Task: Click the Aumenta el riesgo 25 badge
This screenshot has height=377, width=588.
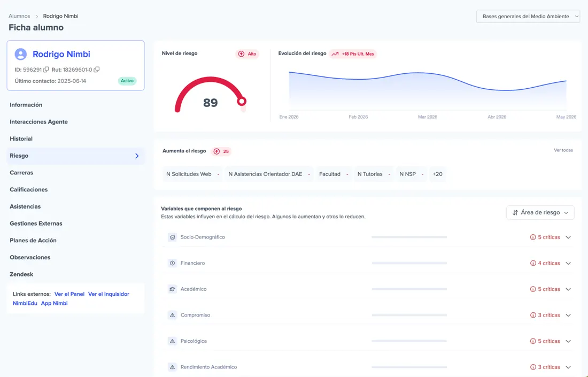Action: click(x=221, y=151)
